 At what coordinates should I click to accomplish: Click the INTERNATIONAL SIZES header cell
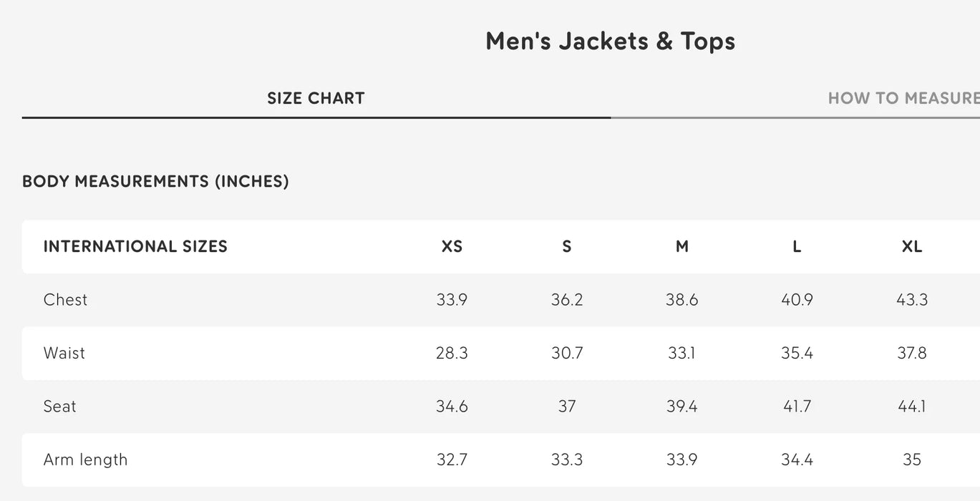135,246
